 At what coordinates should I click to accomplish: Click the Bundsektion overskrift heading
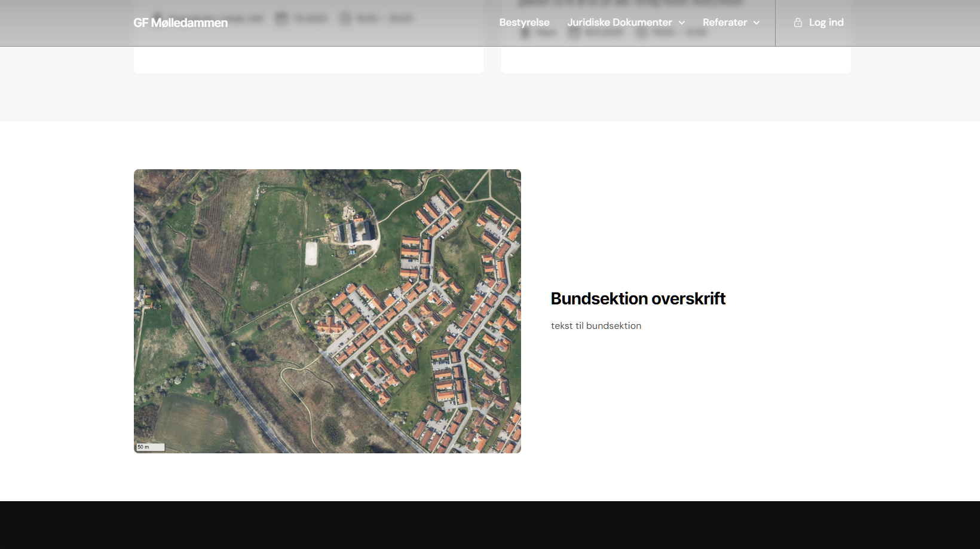[x=638, y=298]
